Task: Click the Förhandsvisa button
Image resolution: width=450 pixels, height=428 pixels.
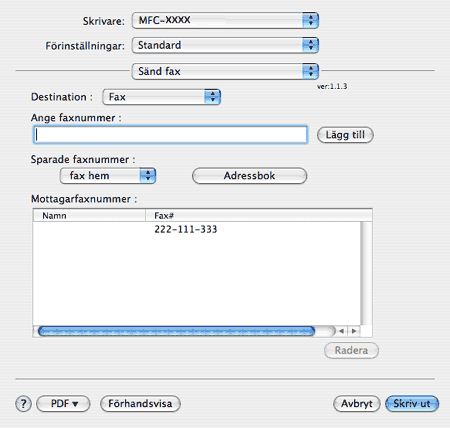Action: [140, 404]
